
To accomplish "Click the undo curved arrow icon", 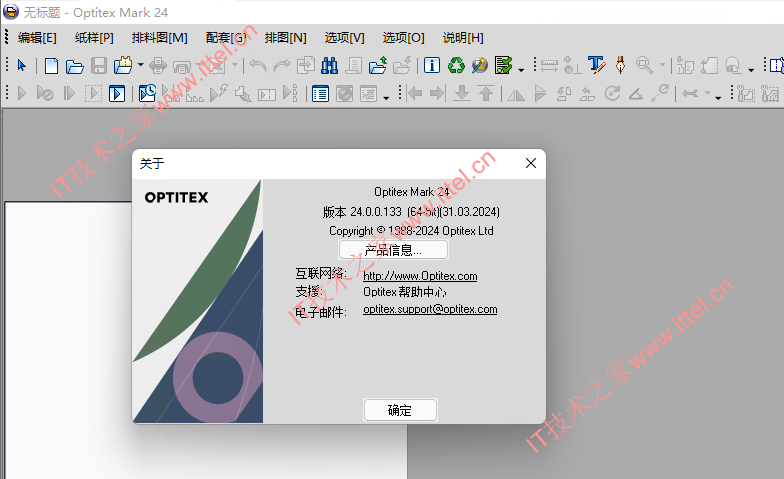I will click(x=258, y=66).
